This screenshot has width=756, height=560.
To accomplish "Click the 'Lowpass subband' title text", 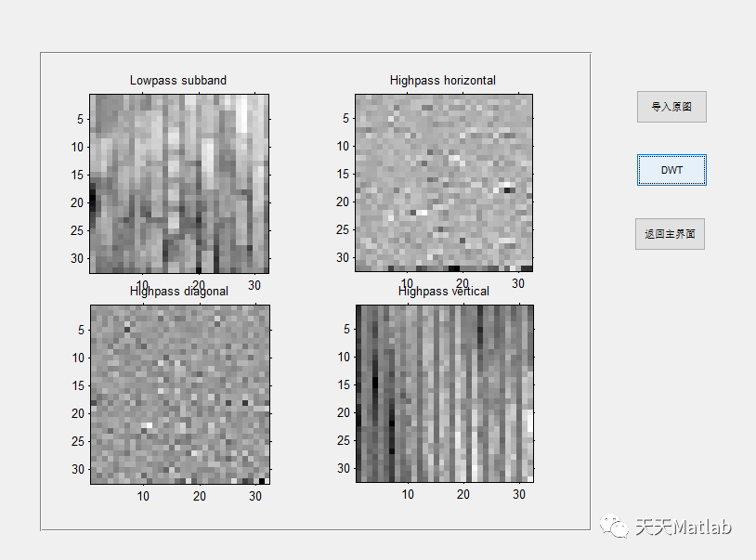I will [178, 80].
